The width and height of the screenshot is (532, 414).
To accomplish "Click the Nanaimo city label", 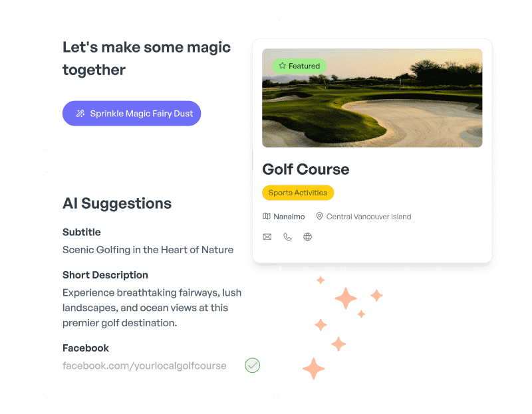I will point(289,217).
